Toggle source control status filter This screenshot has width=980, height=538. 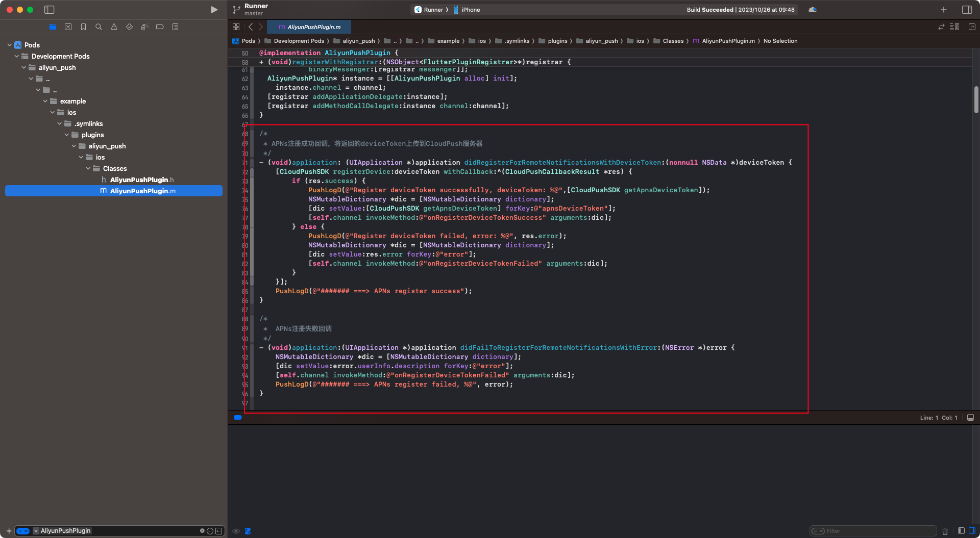click(218, 531)
